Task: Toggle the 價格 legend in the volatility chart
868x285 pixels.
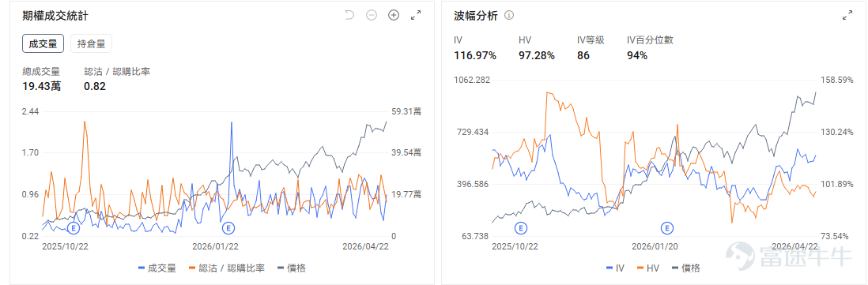Action: (x=685, y=268)
